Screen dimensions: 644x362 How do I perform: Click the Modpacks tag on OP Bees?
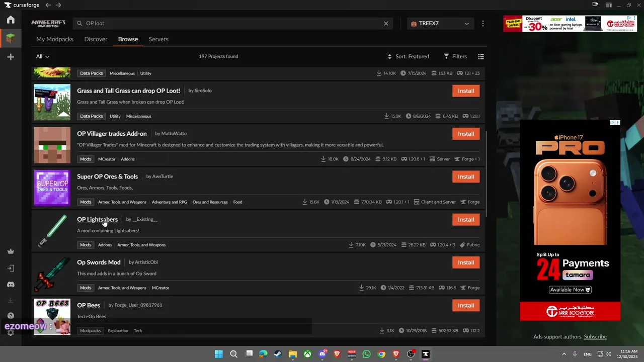[x=91, y=331]
